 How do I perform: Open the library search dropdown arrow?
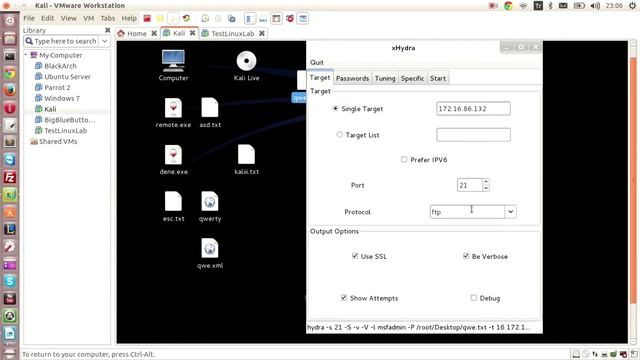click(x=104, y=41)
